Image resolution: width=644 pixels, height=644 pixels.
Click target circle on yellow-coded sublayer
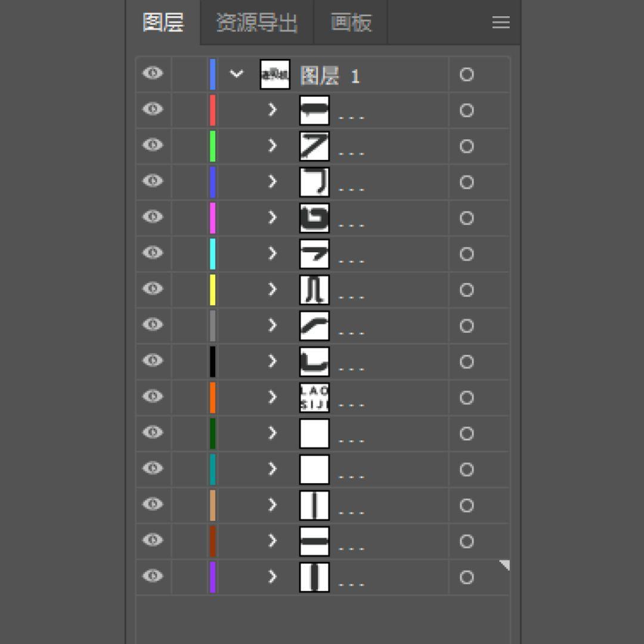(466, 290)
